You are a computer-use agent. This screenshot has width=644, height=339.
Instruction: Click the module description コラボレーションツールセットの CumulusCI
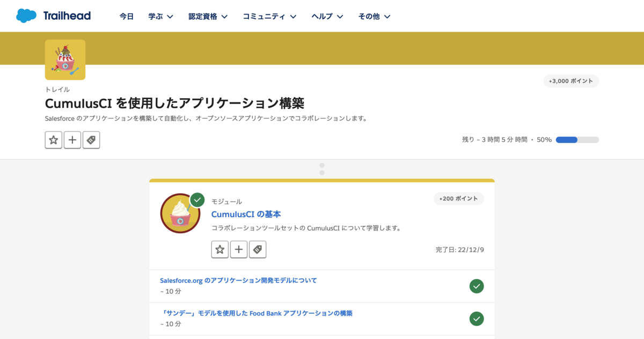(x=306, y=228)
